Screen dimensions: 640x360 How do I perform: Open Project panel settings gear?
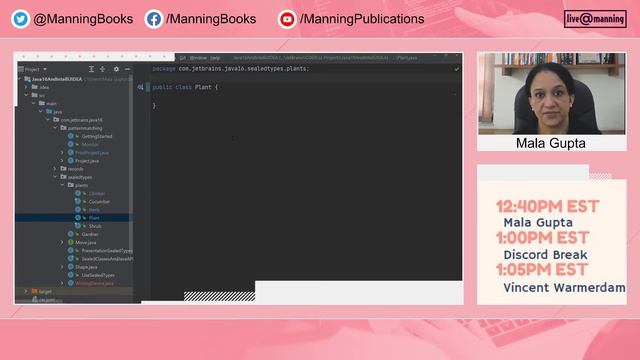tap(116, 69)
